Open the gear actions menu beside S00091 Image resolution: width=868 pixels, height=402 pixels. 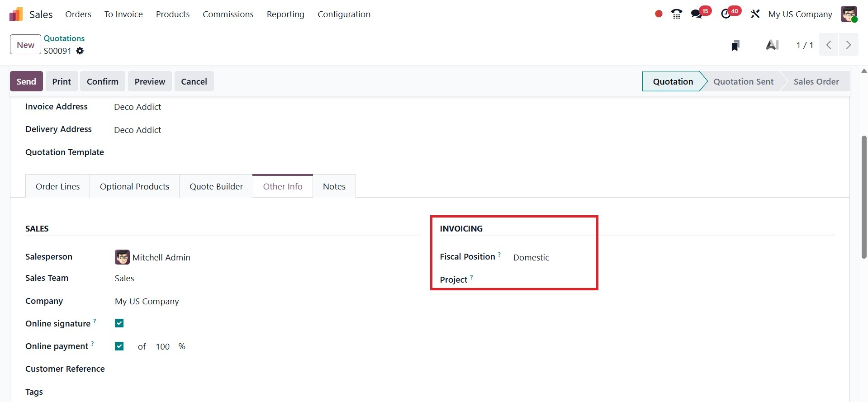[80, 51]
